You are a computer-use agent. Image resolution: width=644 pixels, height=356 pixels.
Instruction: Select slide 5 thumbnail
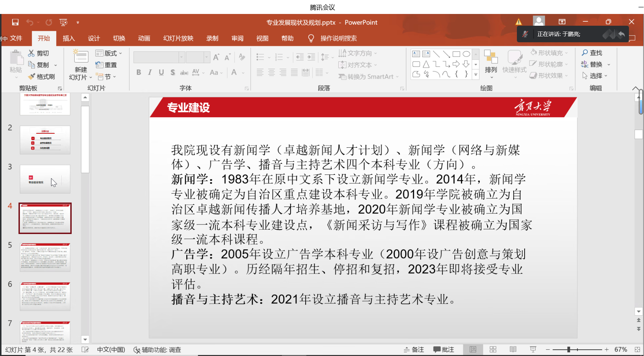coord(45,257)
